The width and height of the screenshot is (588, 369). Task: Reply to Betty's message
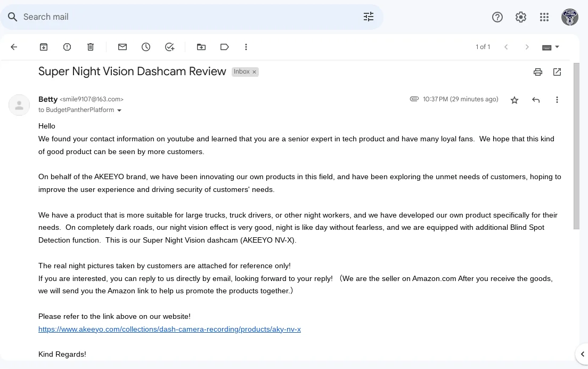pos(536,100)
